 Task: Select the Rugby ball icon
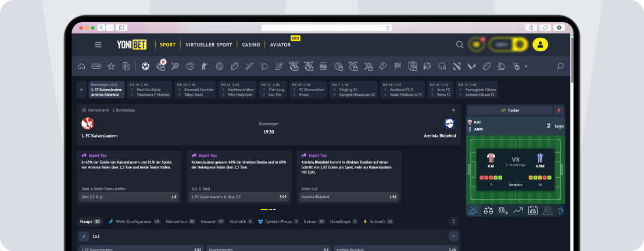(x=234, y=66)
